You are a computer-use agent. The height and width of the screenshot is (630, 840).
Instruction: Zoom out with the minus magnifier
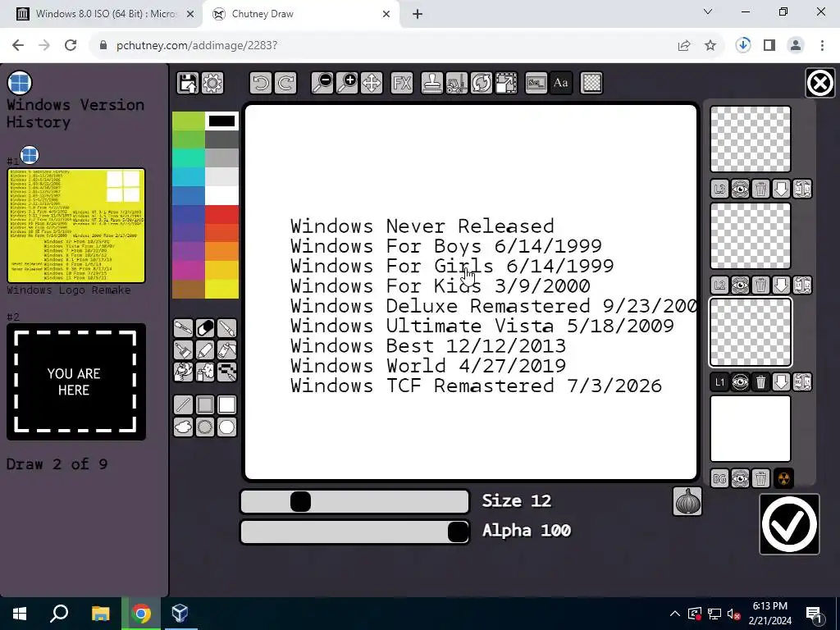(322, 83)
